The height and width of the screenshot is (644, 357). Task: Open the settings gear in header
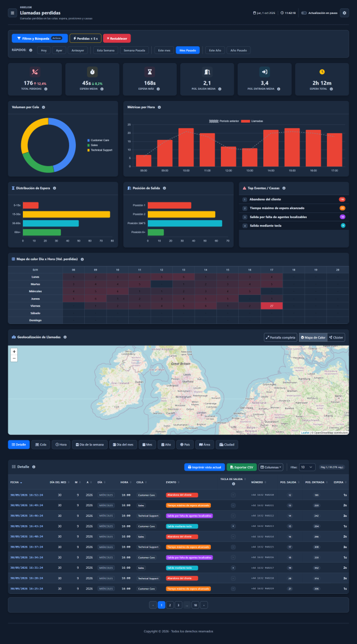point(344,13)
